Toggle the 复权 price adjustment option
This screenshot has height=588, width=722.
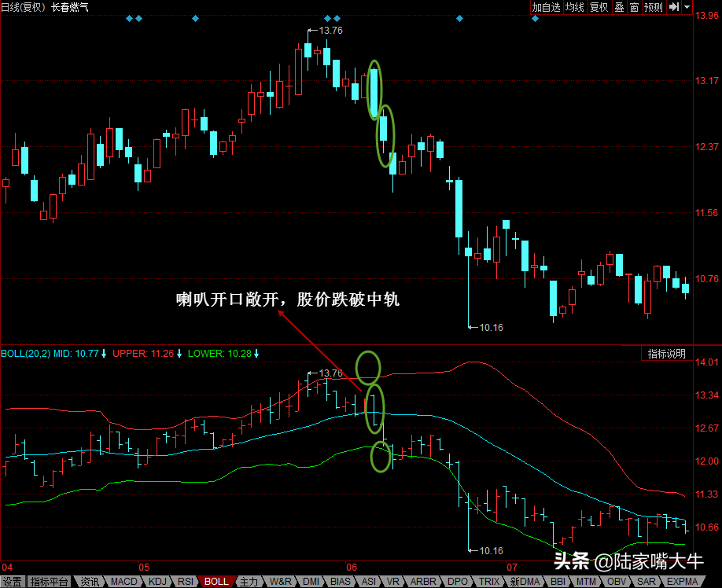tap(599, 7)
